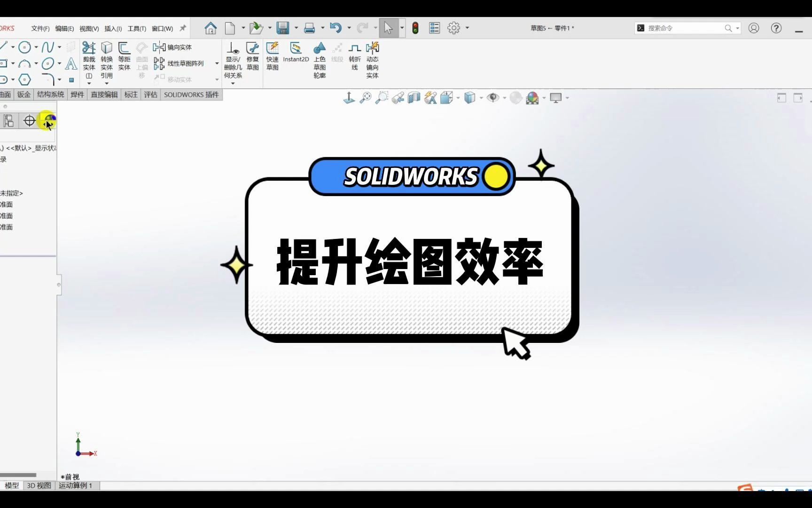Switch to the 结构系统 ribbon tab
The width and height of the screenshot is (812, 508).
50,95
